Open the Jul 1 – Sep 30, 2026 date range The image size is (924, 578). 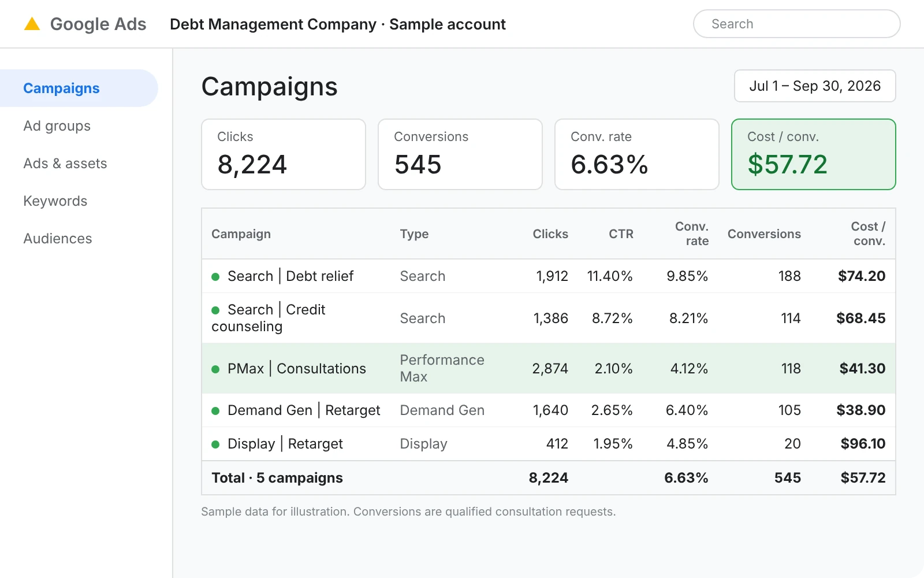tap(815, 86)
